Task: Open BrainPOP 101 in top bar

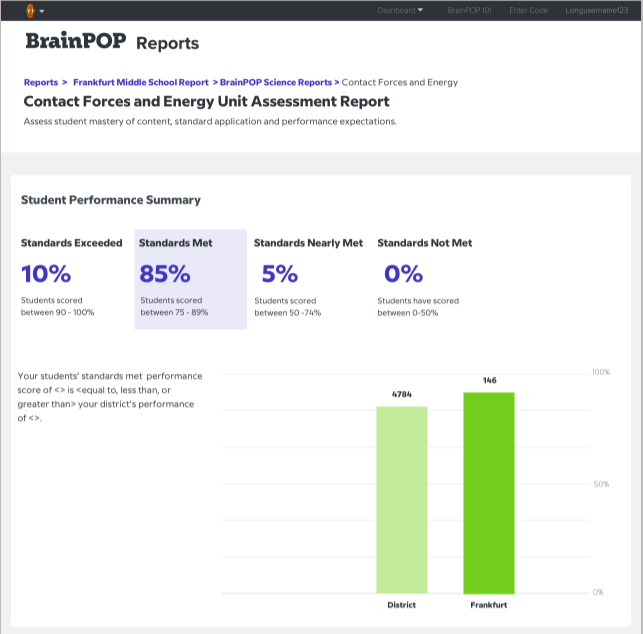Action: [x=469, y=10]
